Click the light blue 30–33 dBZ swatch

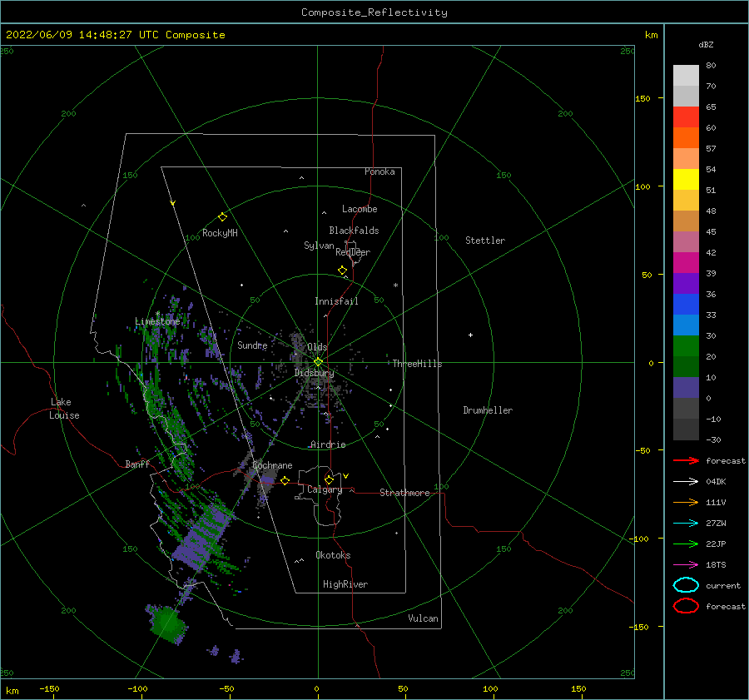coord(686,325)
